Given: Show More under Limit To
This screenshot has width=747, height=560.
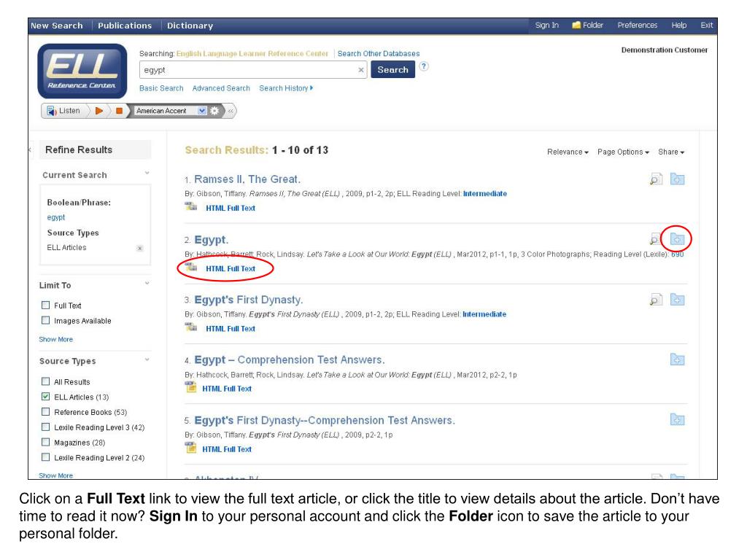Looking at the screenshot, I should 55,340.
